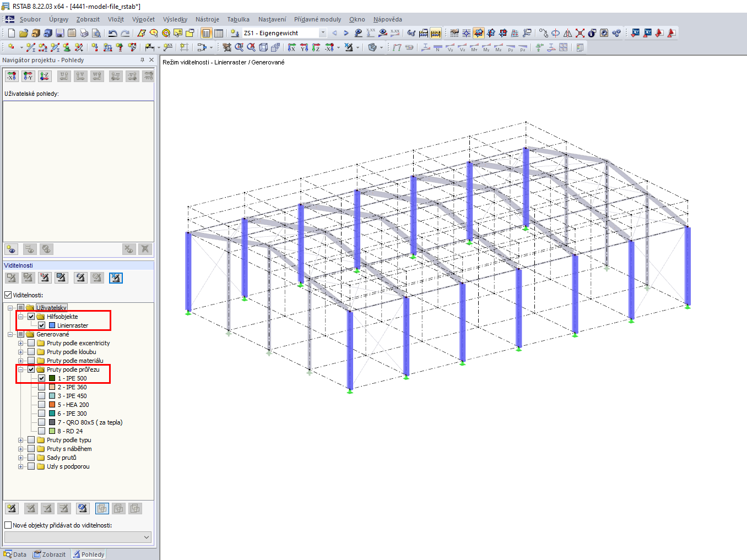
Task: Show axial force N results icon
Action: click(438, 47)
